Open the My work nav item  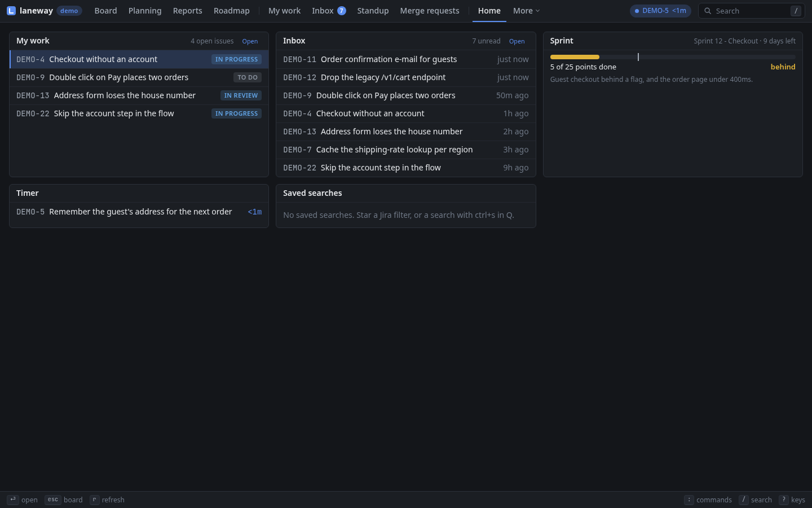point(284,11)
